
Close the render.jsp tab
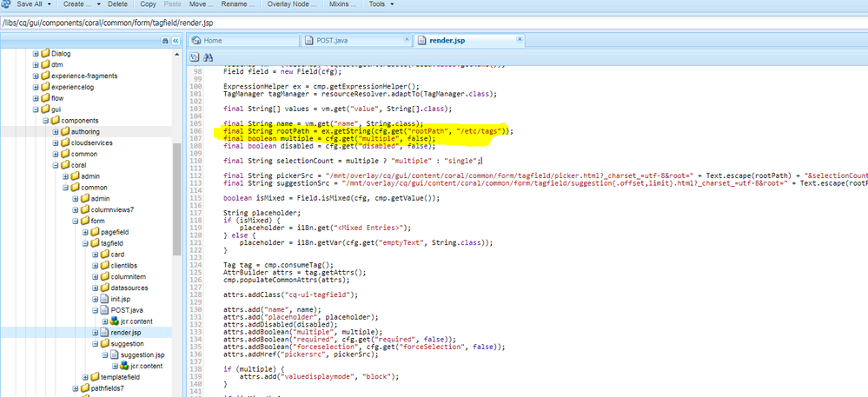point(520,41)
